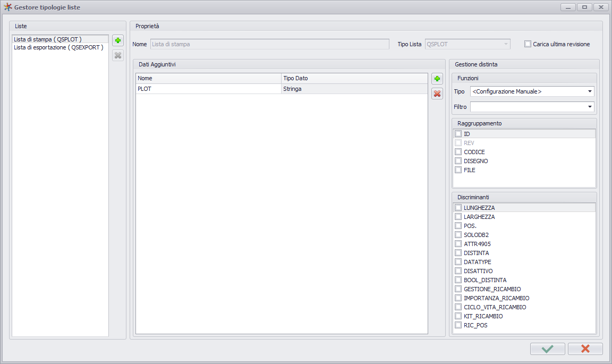612x364 pixels.
Task: Check the FILE grouping checkbox
Action: [x=458, y=170]
